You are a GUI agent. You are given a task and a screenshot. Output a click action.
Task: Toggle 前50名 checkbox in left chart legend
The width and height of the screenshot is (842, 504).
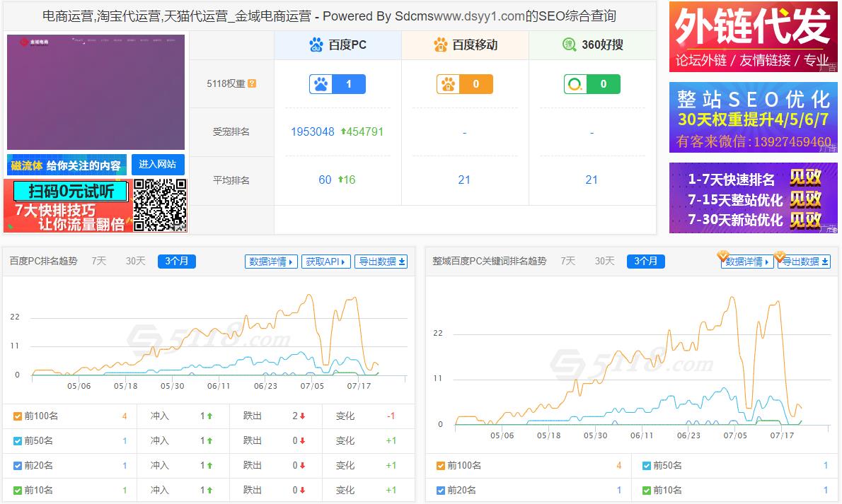[18, 440]
